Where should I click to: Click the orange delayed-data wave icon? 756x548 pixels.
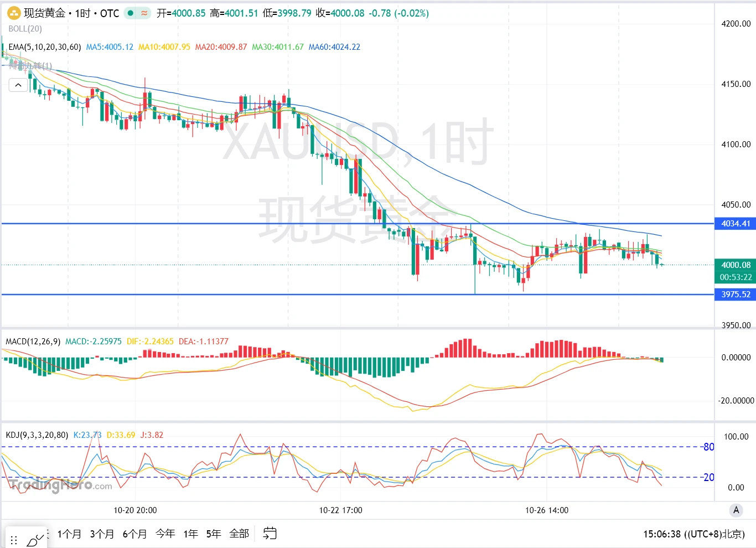tap(144, 13)
